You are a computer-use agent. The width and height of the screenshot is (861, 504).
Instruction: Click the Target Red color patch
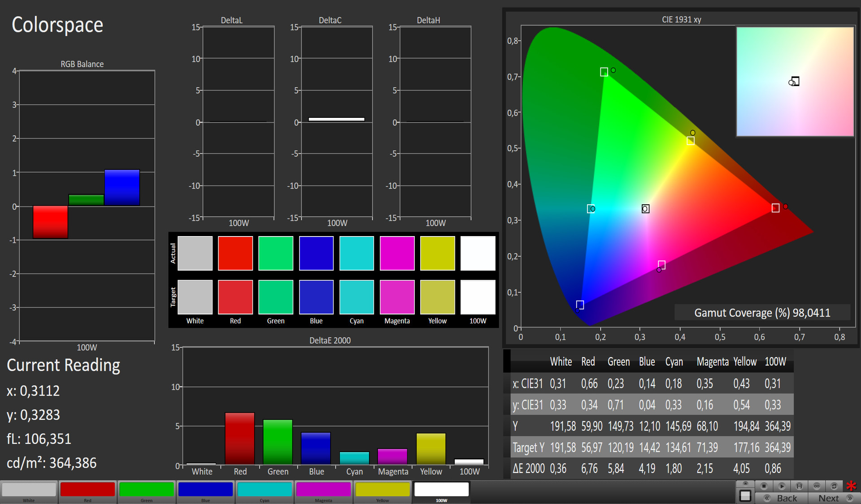[x=235, y=297]
